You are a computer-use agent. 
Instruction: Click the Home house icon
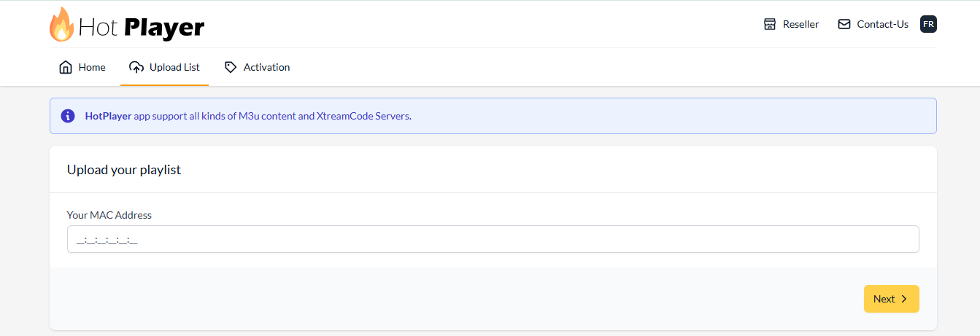66,67
